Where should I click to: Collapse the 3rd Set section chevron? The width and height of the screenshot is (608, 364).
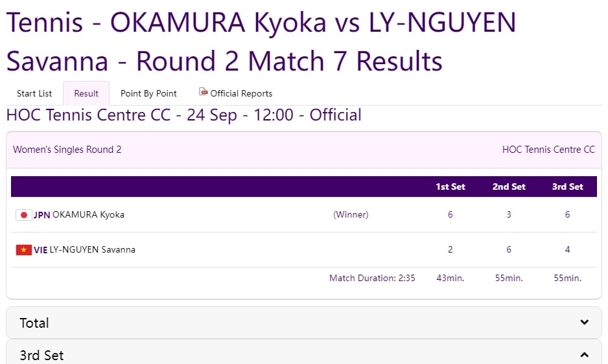(x=585, y=355)
